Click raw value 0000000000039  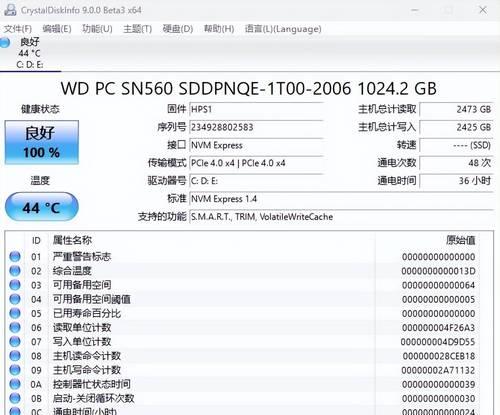click(x=439, y=384)
